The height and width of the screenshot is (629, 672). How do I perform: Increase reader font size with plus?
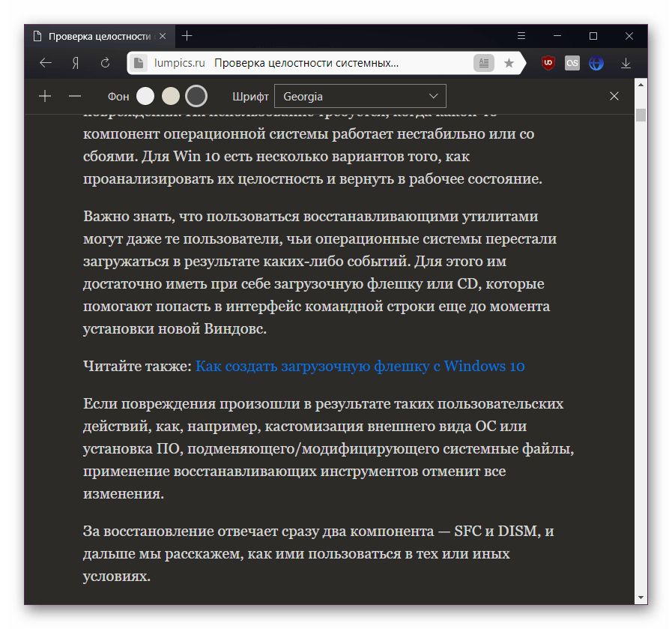point(45,96)
